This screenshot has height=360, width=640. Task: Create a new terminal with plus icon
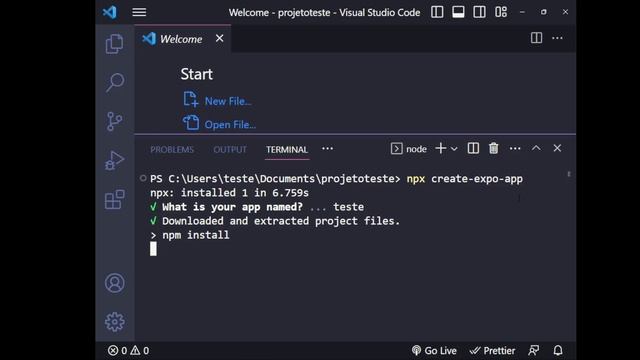click(x=441, y=149)
